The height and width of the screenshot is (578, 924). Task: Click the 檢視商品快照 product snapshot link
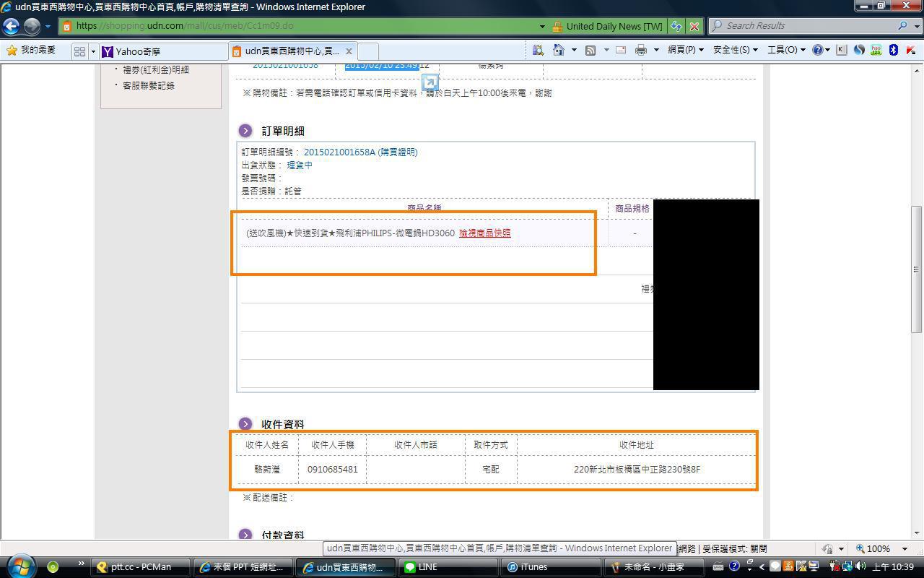pyautogui.click(x=484, y=233)
